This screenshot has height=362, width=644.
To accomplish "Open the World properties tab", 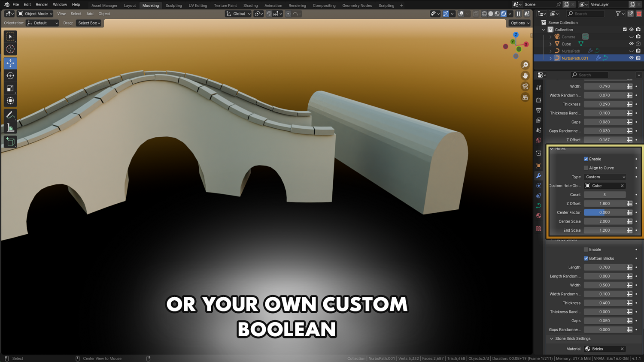I will [539, 140].
